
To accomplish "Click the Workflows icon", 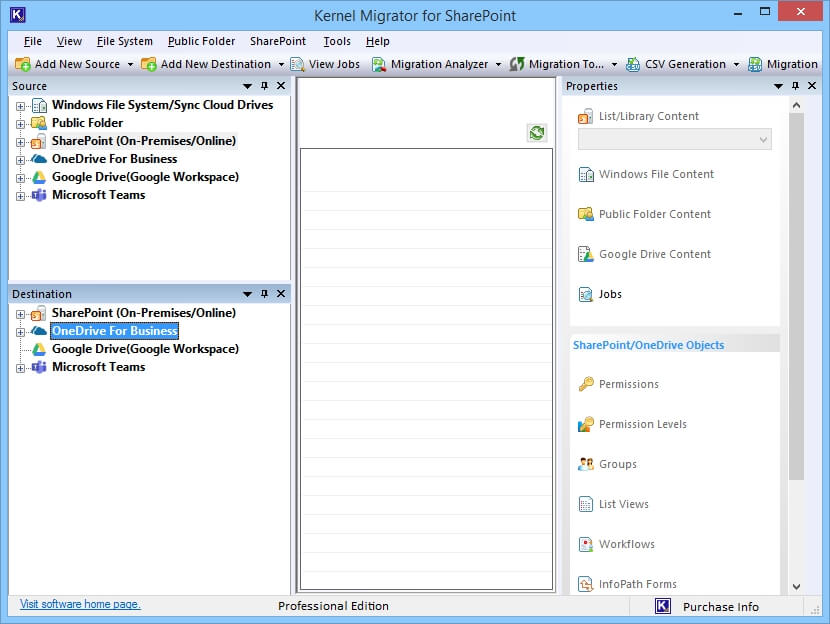I will [x=585, y=544].
